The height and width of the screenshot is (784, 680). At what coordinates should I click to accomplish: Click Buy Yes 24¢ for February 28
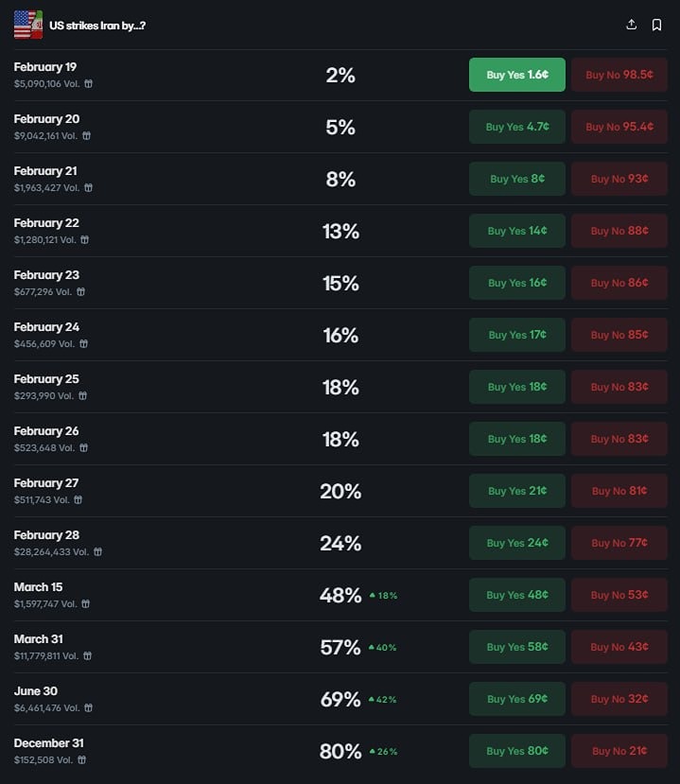[x=516, y=543]
